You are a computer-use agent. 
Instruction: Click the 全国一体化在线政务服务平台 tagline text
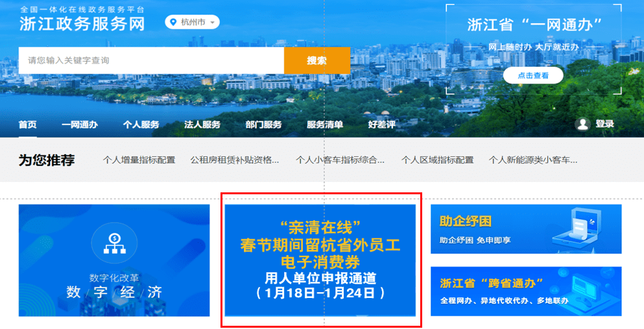tap(82, 9)
